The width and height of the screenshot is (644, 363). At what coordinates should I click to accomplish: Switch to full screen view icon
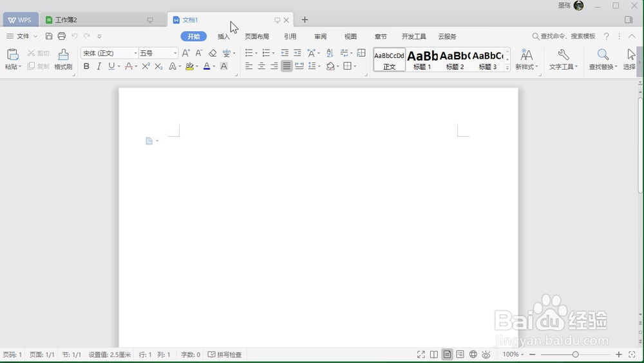click(x=421, y=355)
